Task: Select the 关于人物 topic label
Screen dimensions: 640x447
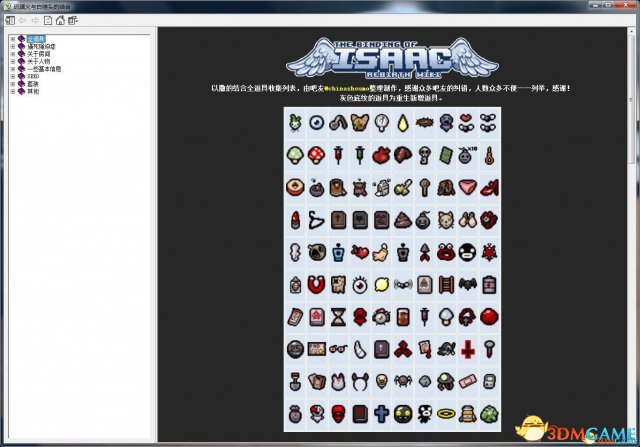Action: tap(38, 61)
